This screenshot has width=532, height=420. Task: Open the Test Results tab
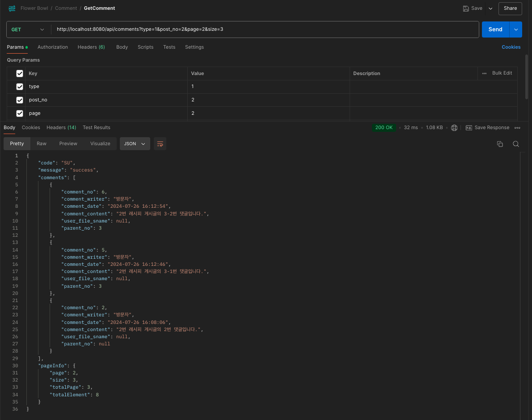(97, 127)
